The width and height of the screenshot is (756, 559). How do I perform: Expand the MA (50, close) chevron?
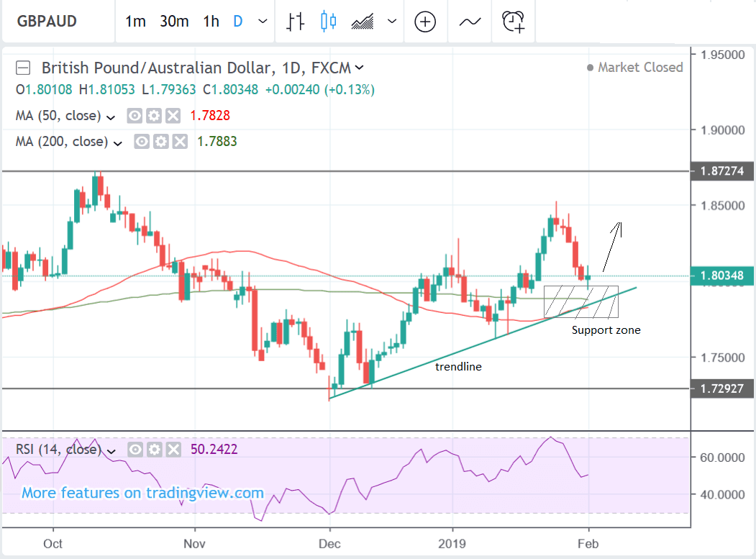pyautogui.click(x=111, y=117)
